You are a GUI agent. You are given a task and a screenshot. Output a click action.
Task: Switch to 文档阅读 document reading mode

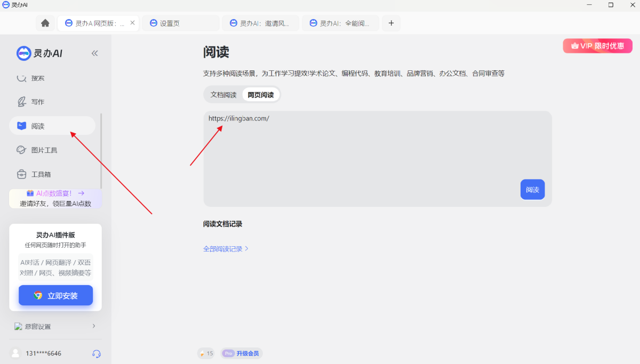click(x=223, y=95)
